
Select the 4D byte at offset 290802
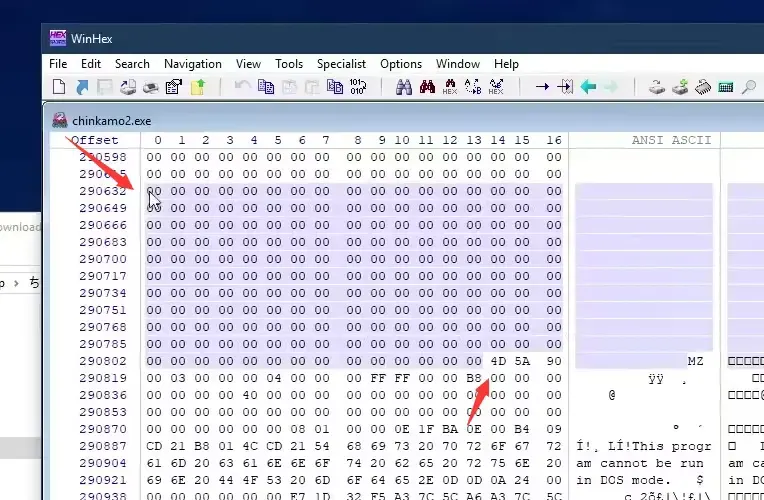498,361
